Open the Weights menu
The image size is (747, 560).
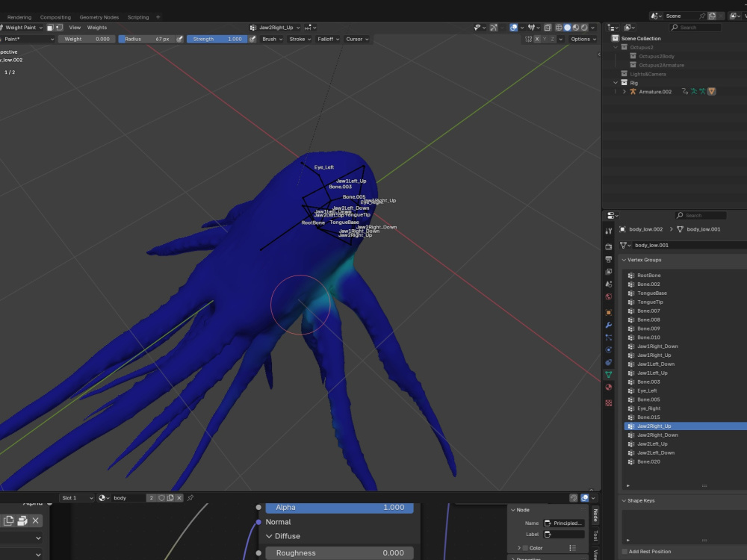click(96, 28)
